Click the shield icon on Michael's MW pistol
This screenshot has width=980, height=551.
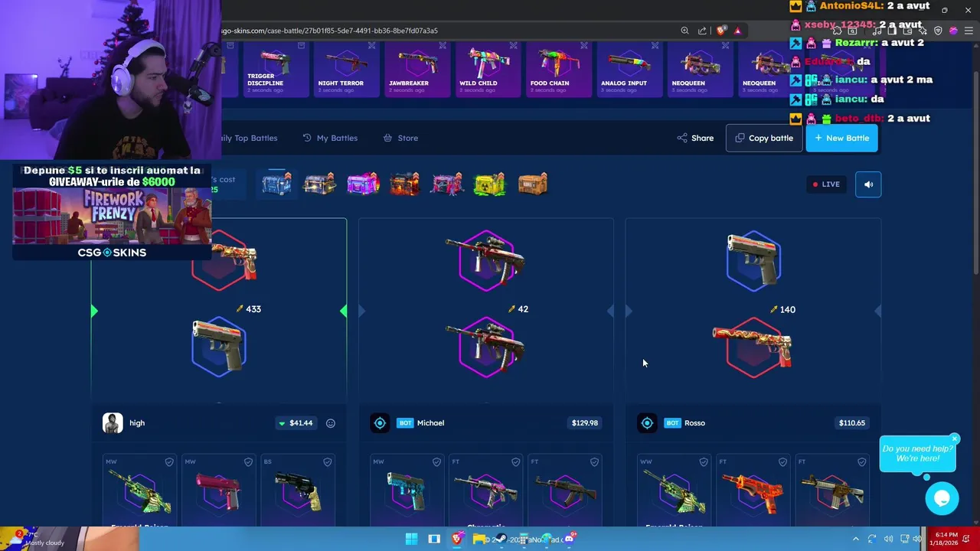[436, 462]
